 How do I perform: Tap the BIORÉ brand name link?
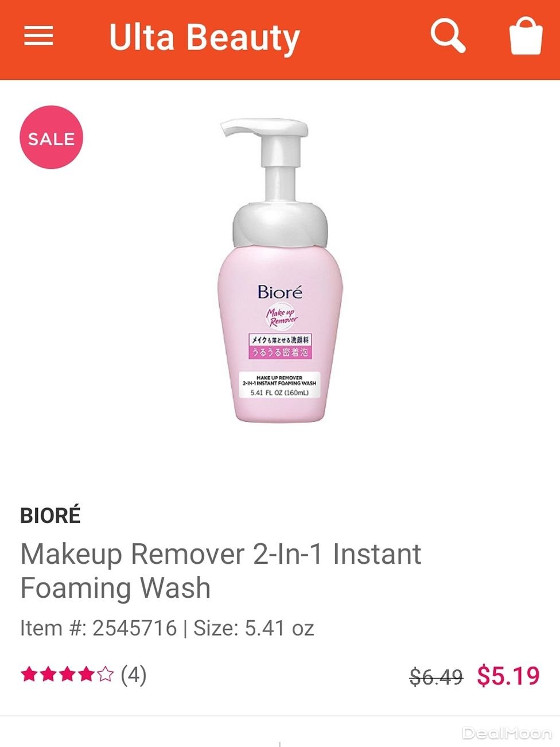tap(50, 515)
